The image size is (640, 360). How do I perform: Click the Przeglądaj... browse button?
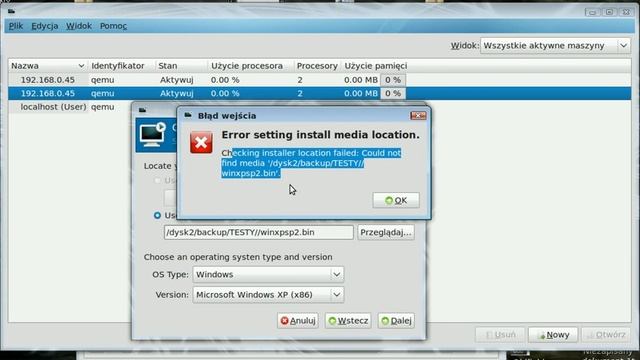point(386,232)
